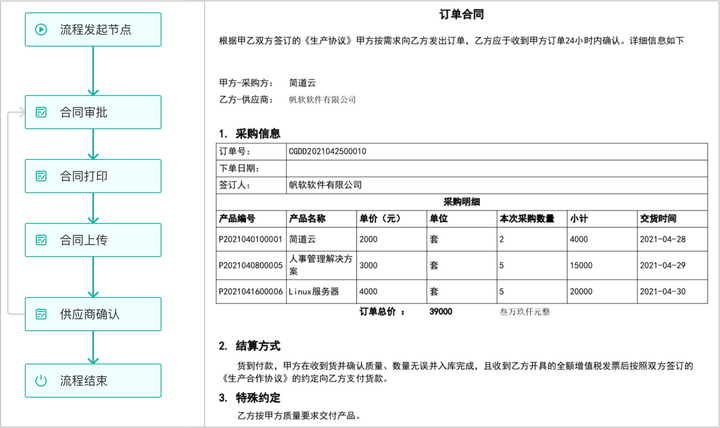Click the 订单合同 document title
The width and height of the screenshot is (720, 428).
[461, 15]
